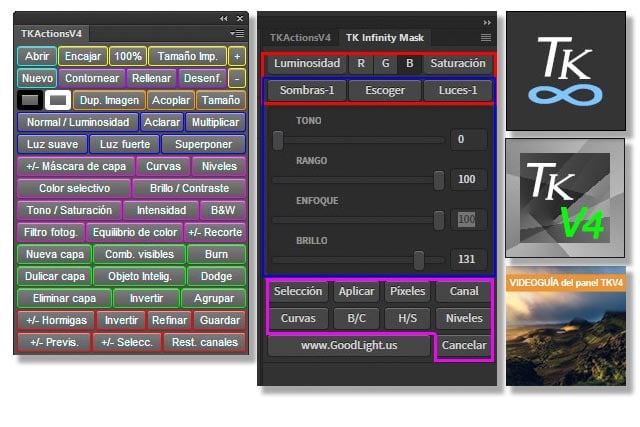Choose the B channel button
The image size is (640, 427).
pyautogui.click(x=409, y=63)
